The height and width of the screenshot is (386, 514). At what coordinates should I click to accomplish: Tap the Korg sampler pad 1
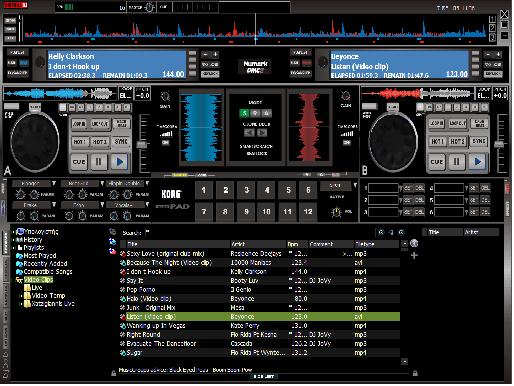[204, 190]
